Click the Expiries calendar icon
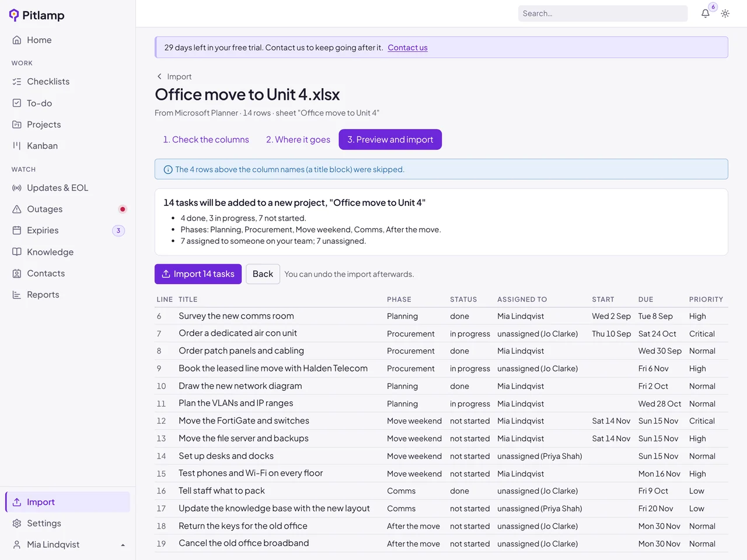This screenshot has width=747, height=560. tap(17, 230)
